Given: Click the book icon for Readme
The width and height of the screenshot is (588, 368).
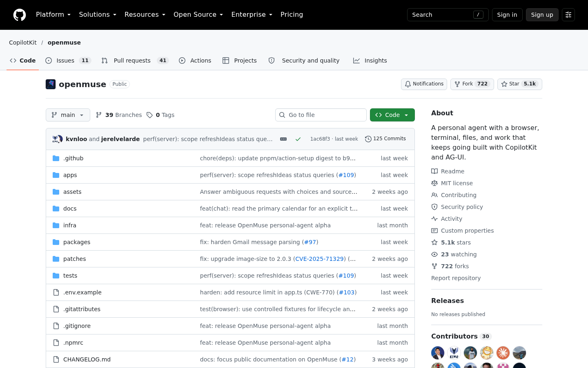Looking at the screenshot, I should (x=434, y=171).
